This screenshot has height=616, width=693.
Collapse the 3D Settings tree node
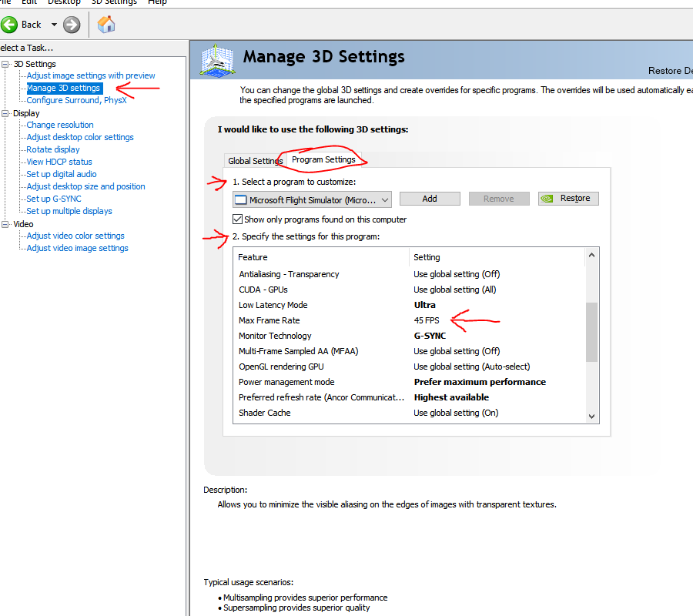[x=5, y=64]
